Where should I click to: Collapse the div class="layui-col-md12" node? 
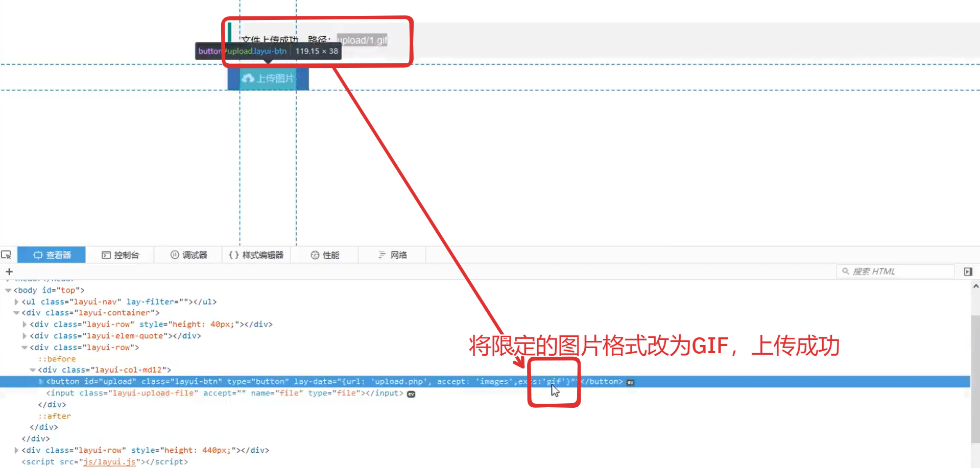(33, 370)
